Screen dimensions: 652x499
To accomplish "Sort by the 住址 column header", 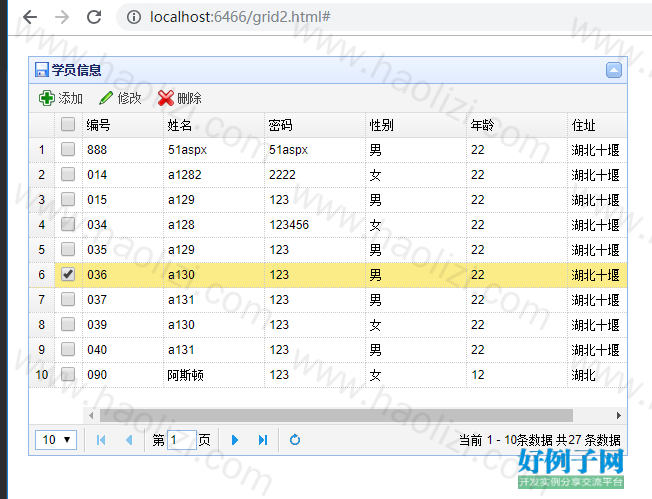I will click(x=597, y=125).
